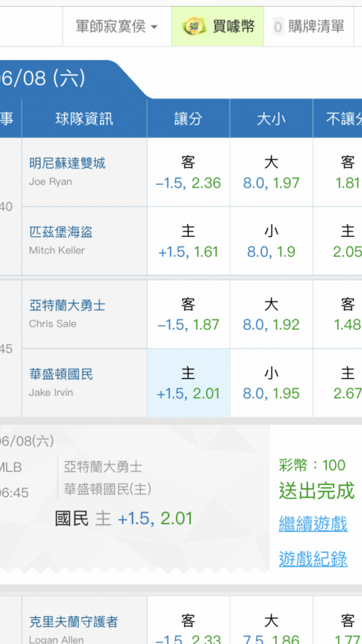This screenshot has height=644, width=362.
Task: Open the 亞特蘭大勇士 team link
Action: [68, 305]
